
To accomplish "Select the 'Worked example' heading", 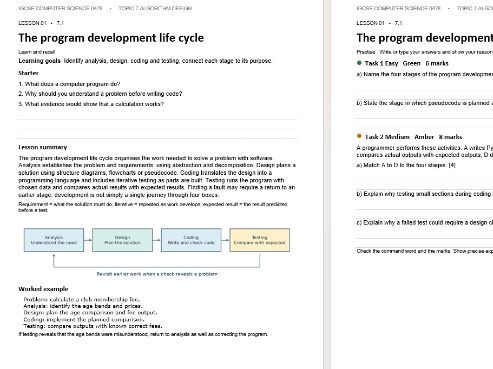I will click(x=43, y=289).
